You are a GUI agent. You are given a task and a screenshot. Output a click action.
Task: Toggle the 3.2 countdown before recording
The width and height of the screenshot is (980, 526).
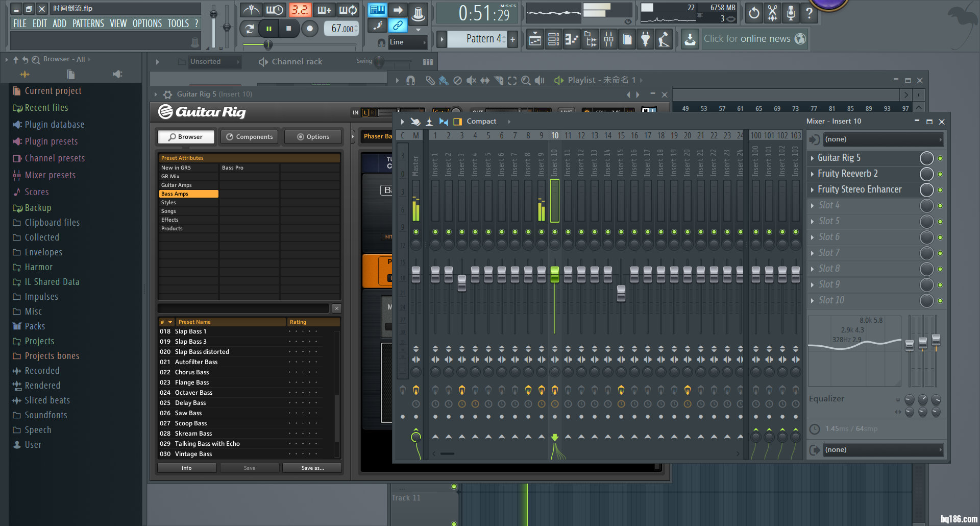click(300, 10)
